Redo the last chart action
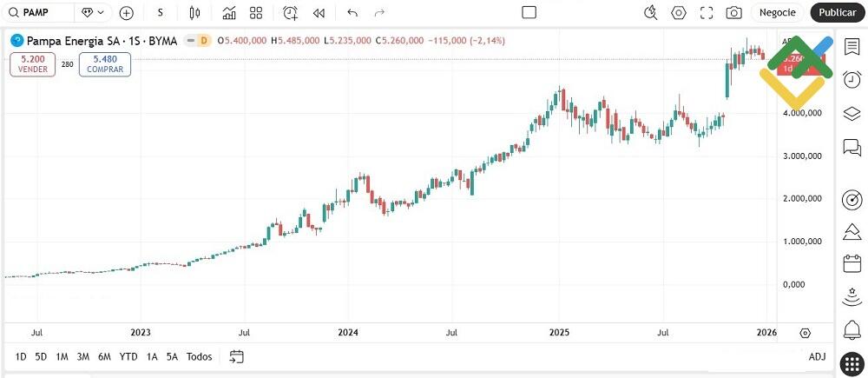This screenshot has height=378, width=868. click(x=379, y=12)
